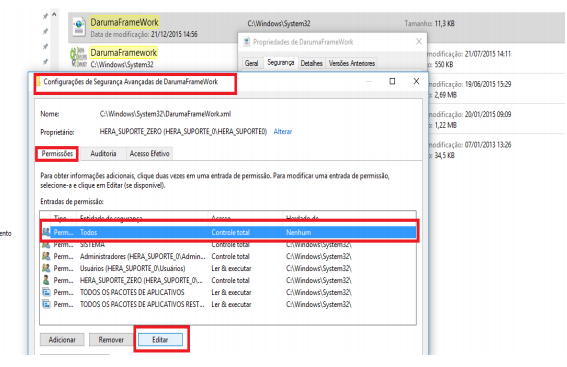Select the Todos permission entry row
The width and height of the screenshot is (567, 367).
tap(229, 232)
